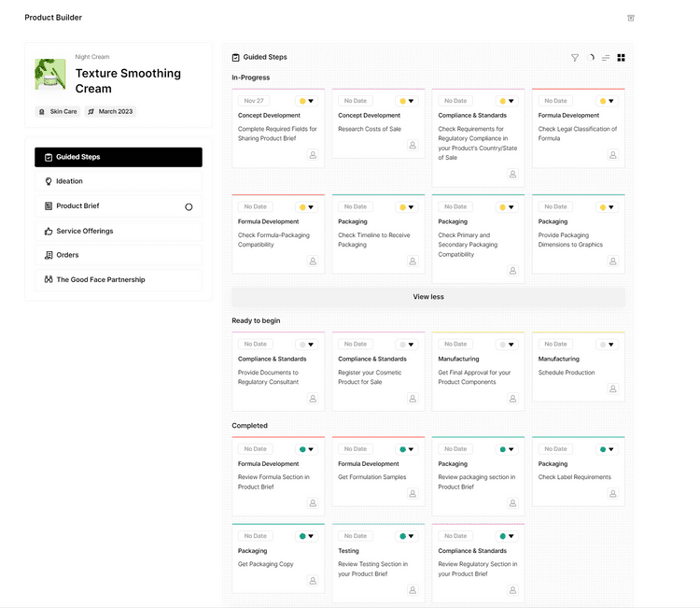Click the 'Ready to begin' section heading
This screenshot has height=608, width=700.
(x=256, y=320)
